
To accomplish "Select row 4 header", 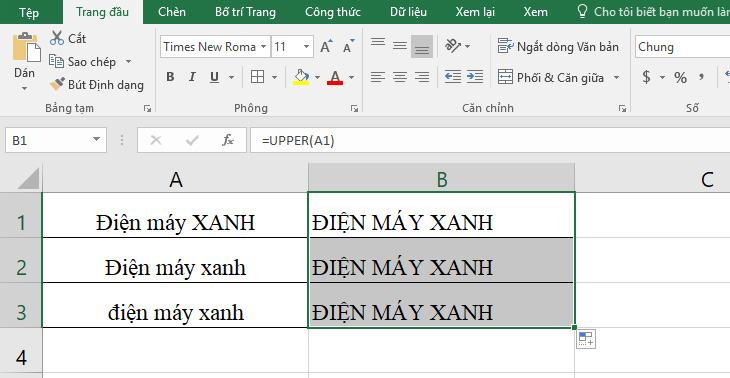I will pyautogui.click(x=21, y=350).
